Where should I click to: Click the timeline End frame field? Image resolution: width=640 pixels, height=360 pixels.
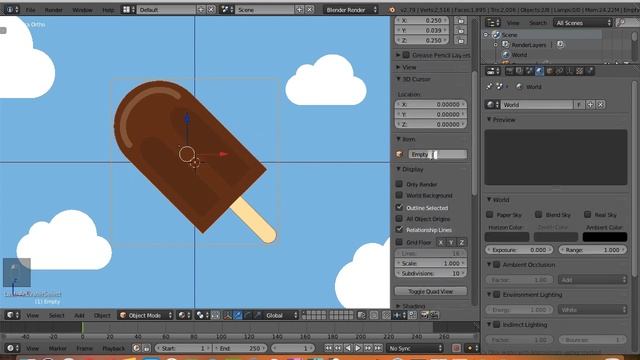point(240,348)
